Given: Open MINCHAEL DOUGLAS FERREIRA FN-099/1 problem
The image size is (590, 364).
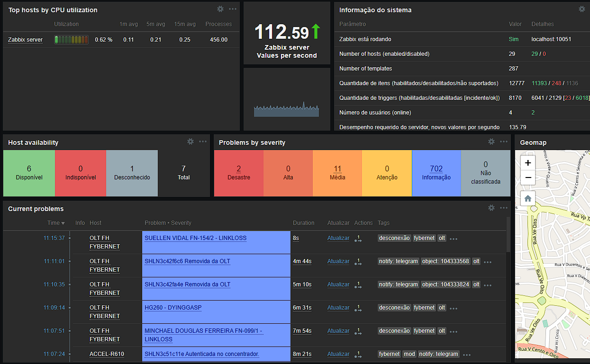Looking at the screenshot, I should (203, 335).
